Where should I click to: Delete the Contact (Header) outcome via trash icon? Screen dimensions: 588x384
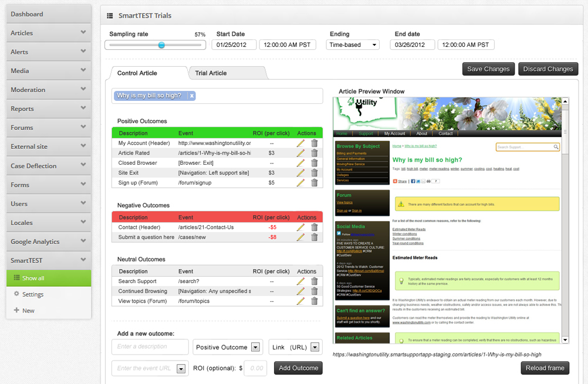[x=315, y=227]
